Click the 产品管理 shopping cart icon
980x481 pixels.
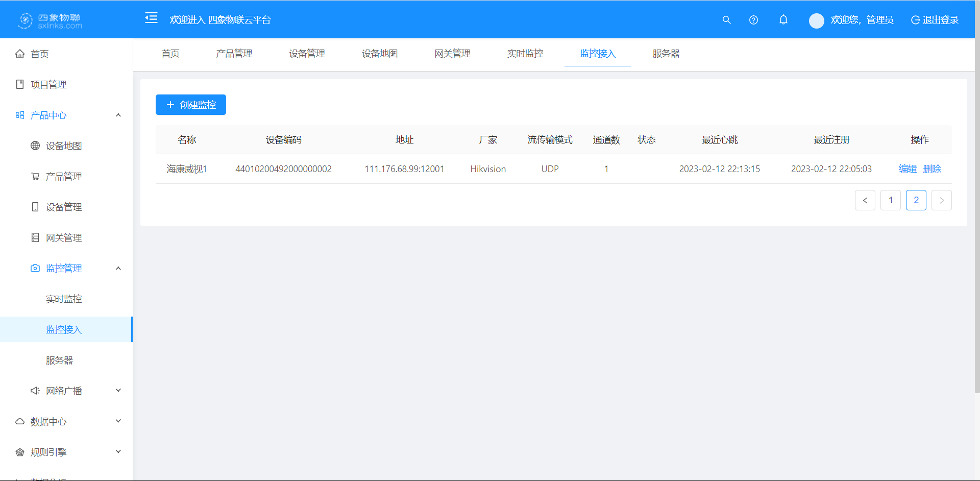[34, 176]
